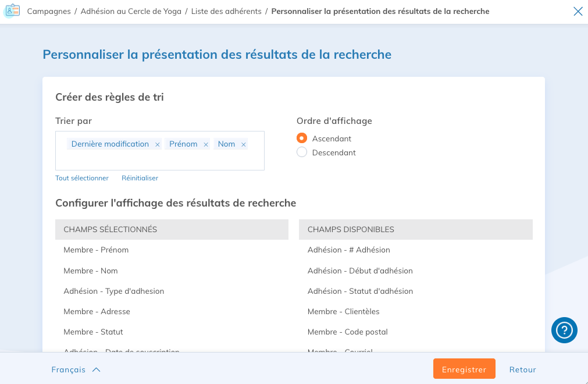The image size is (588, 384).
Task: Reset sorting with Réinitialiser
Action: click(x=140, y=178)
